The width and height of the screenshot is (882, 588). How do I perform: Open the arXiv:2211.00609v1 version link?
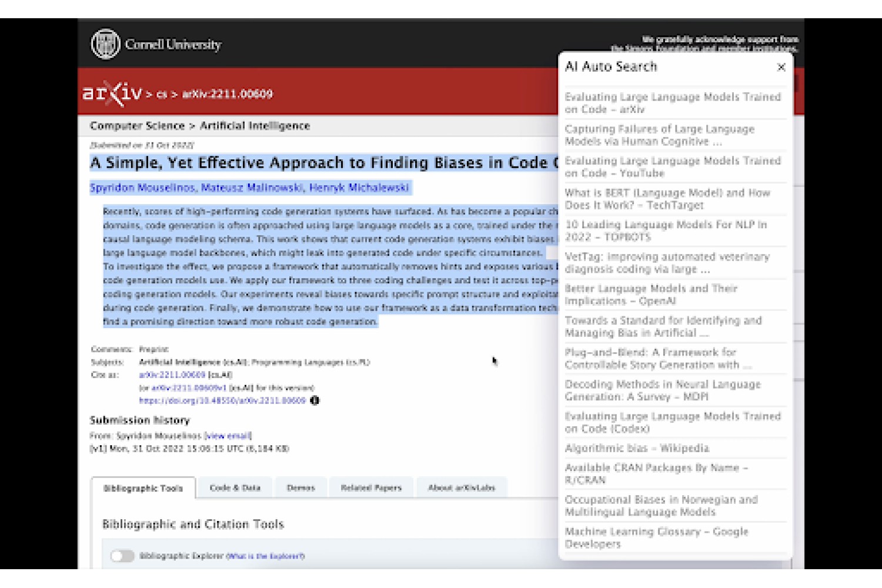pos(189,387)
